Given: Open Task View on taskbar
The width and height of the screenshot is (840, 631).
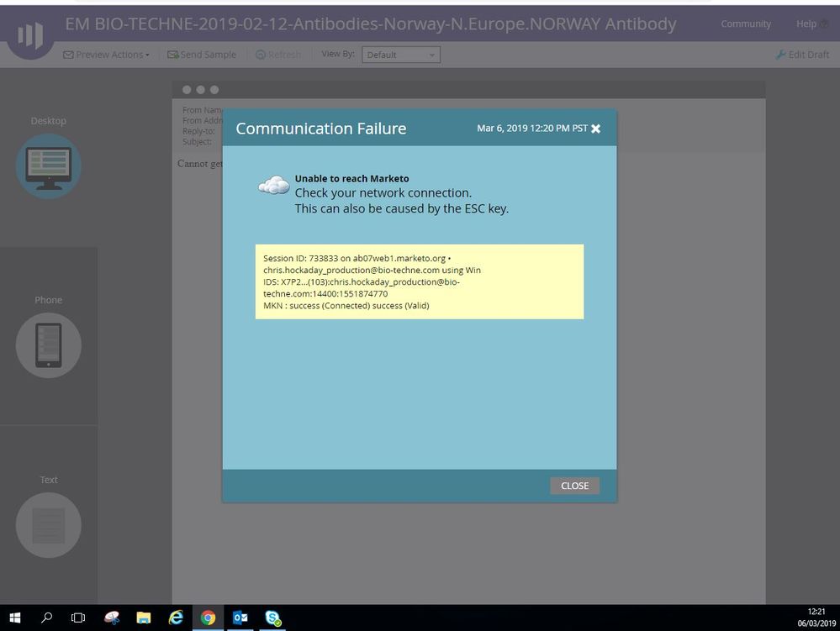Looking at the screenshot, I should (x=78, y=618).
